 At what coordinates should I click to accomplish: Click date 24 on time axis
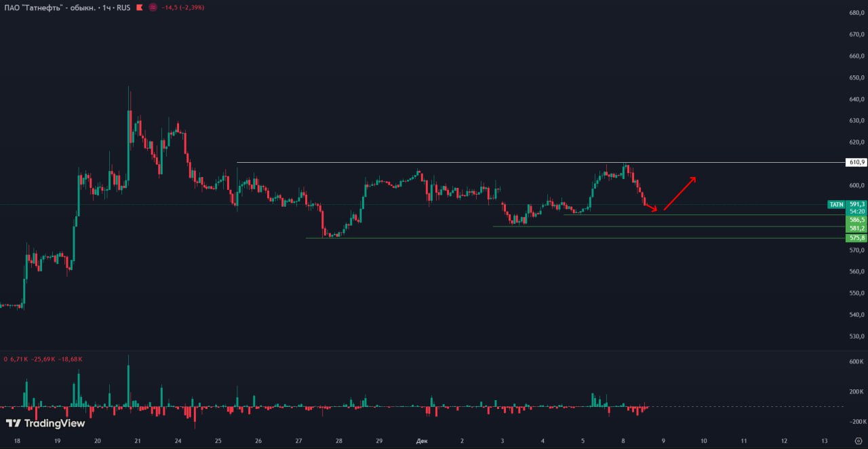coord(178,441)
